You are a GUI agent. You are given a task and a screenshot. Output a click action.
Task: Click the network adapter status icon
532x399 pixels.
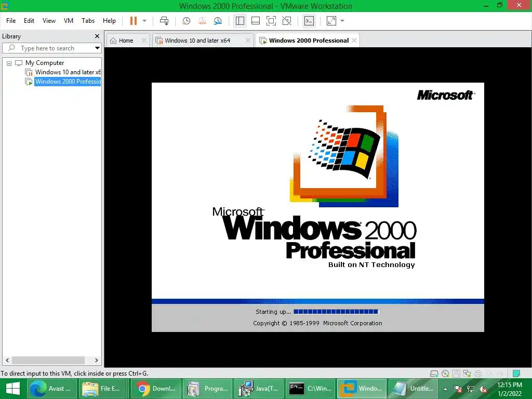click(x=467, y=374)
